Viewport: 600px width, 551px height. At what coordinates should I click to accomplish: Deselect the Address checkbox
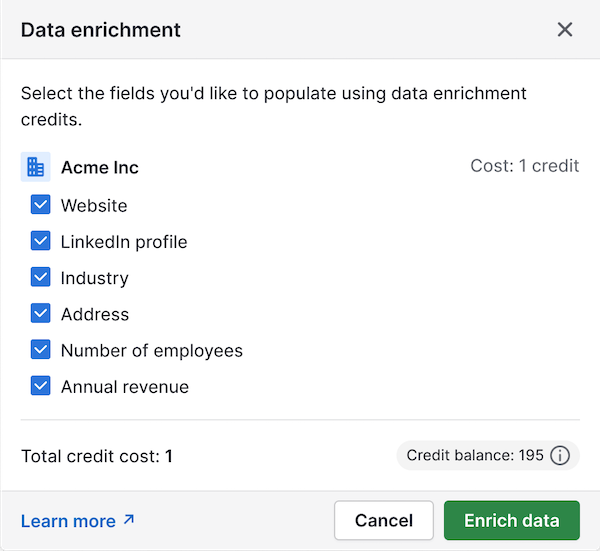(x=41, y=314)
